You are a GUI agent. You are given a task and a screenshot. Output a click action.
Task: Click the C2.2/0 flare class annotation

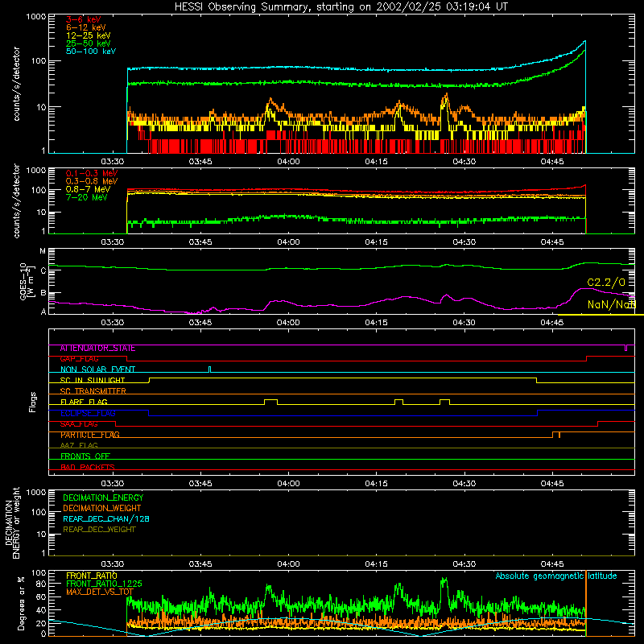click(x=606, y=283)
